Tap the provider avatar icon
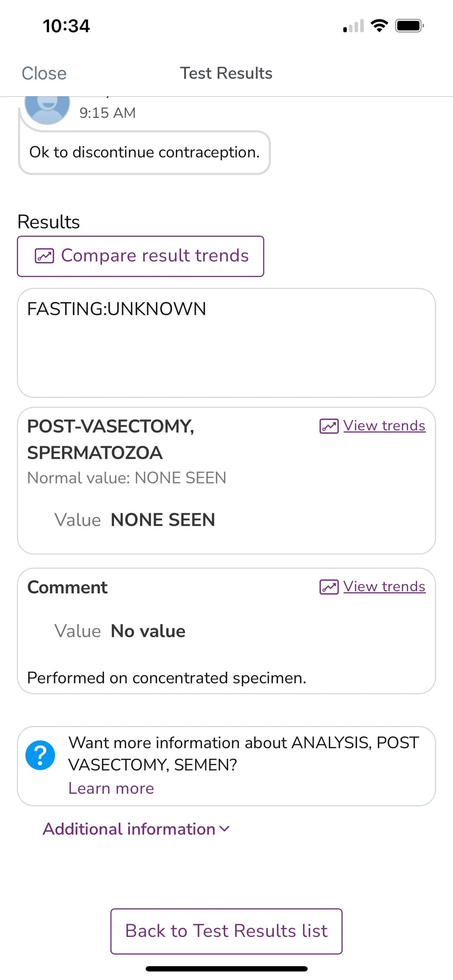 pyautogui.click(x=47, y=105)
